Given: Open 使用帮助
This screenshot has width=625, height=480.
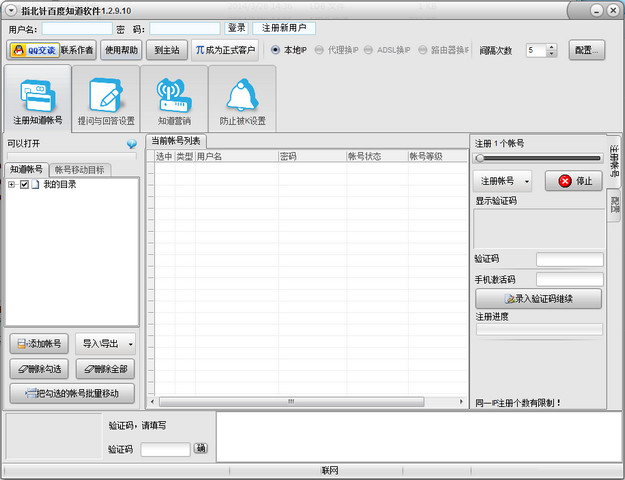Looking at the screenshot, I should pos(121,50).
